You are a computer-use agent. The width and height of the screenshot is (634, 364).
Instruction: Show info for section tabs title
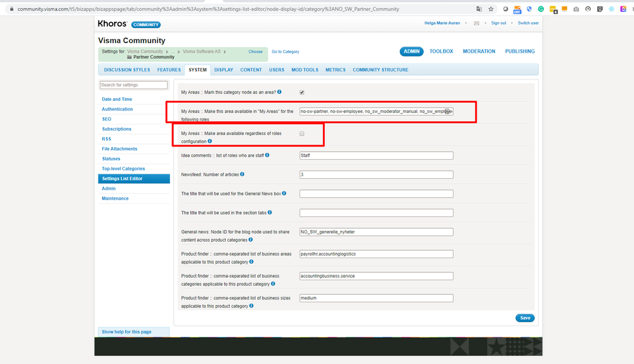(270, 212)
